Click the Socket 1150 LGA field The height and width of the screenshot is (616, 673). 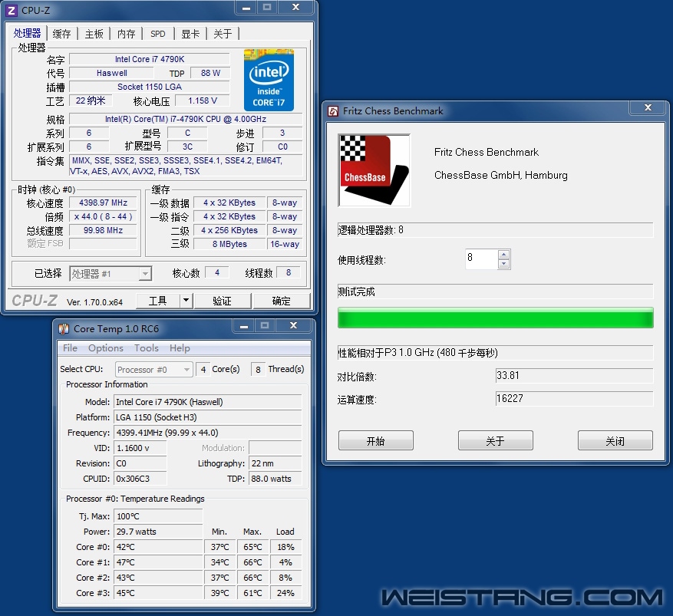coord(150,87)
